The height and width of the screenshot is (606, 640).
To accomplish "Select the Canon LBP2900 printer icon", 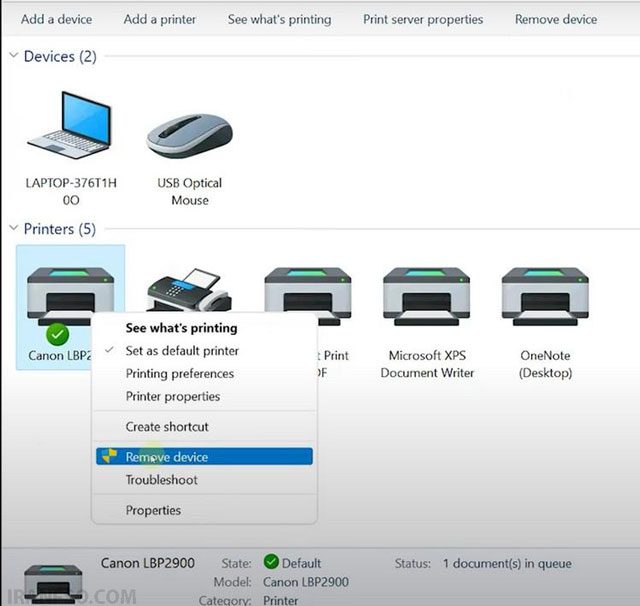I will point(70,297).
